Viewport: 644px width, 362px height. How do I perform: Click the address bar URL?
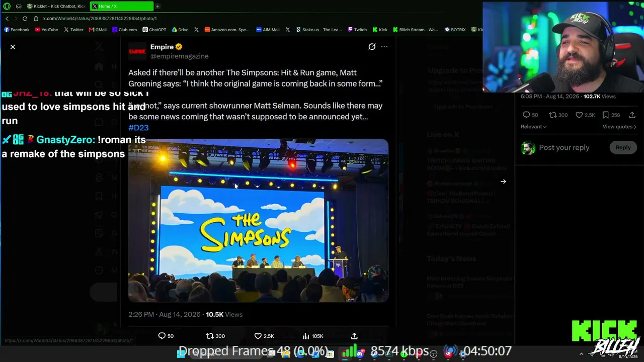100,19
